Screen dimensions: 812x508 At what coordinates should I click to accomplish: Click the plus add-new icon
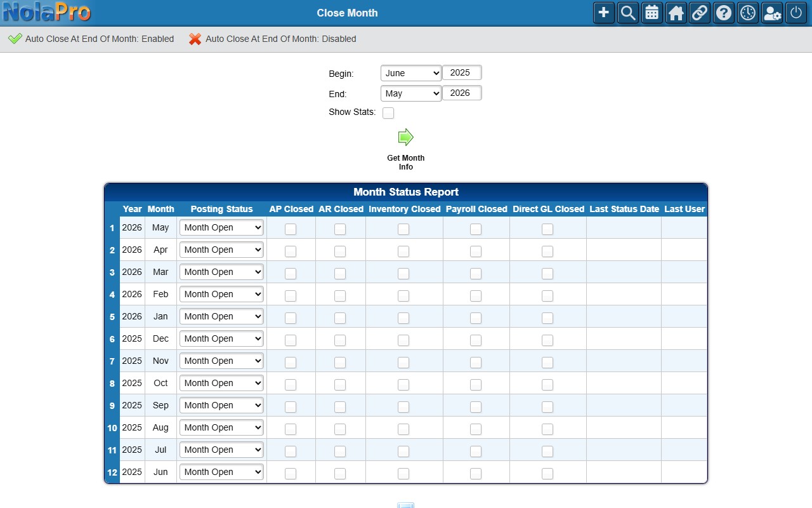[x=604, y=13]
